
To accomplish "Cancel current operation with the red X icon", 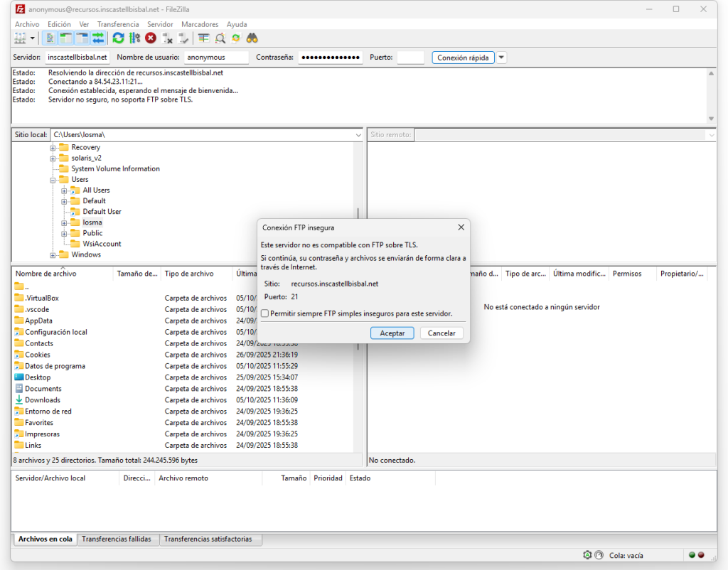I will 151,38.
